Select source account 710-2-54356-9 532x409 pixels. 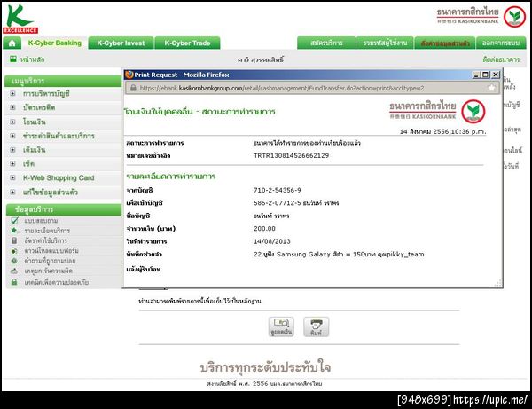(x=278, y=190)
